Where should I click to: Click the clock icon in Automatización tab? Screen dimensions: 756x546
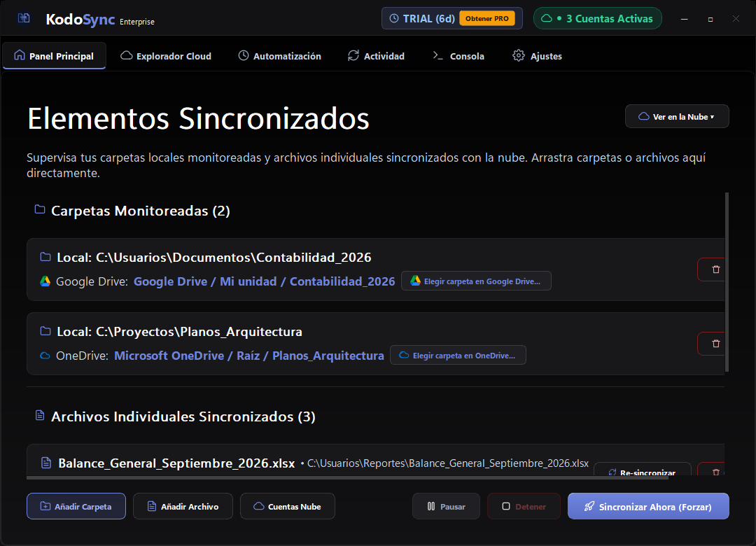tap(244, 55)
